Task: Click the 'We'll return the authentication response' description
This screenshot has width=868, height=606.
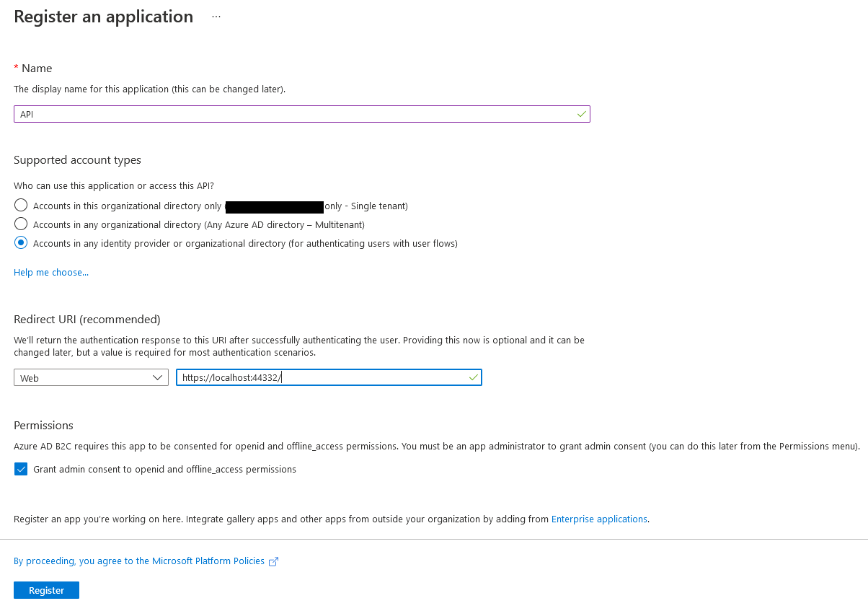Action: (x=299, y=346)
